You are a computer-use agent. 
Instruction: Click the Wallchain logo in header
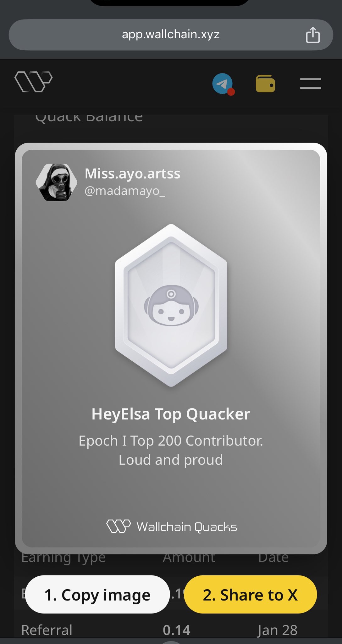[x=33, y=82]
